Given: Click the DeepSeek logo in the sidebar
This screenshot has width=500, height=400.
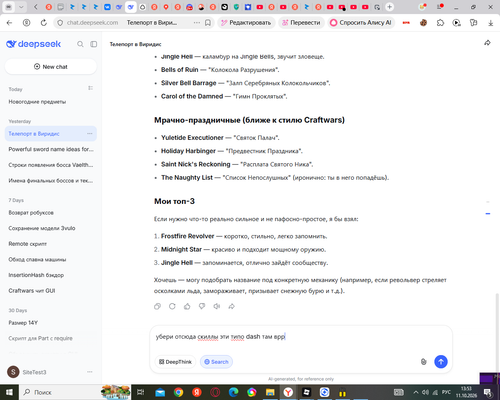Looking at the screenshot, I should click(x=34, y=44).
